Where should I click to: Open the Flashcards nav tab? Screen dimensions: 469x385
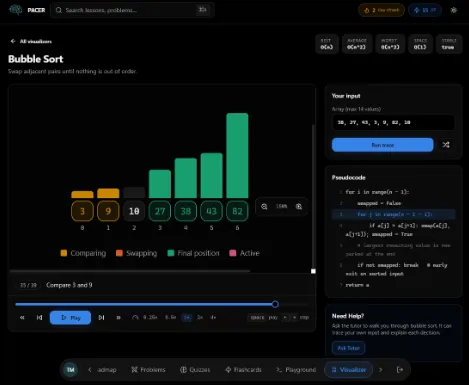coord(243,370)
